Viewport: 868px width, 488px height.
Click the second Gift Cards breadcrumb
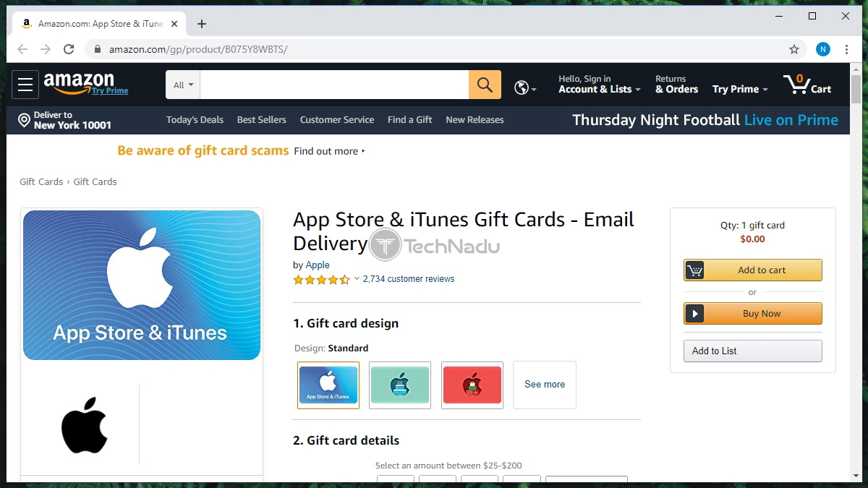(x=95, y=182)
